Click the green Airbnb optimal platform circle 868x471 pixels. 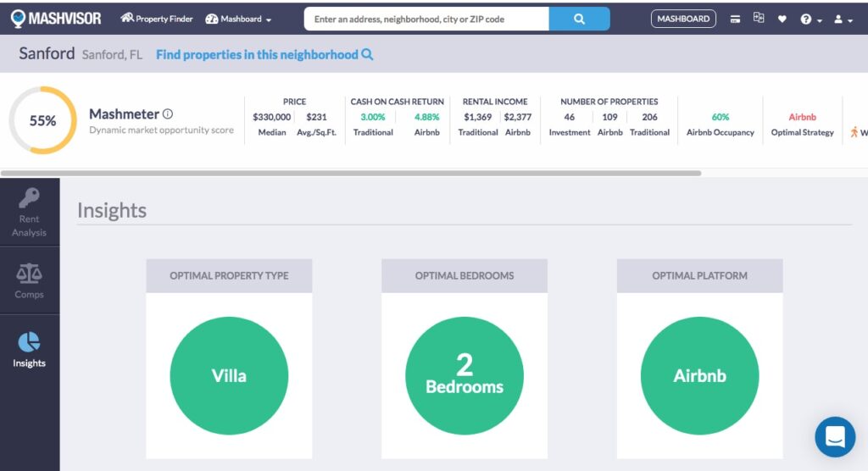coord(699,376)
